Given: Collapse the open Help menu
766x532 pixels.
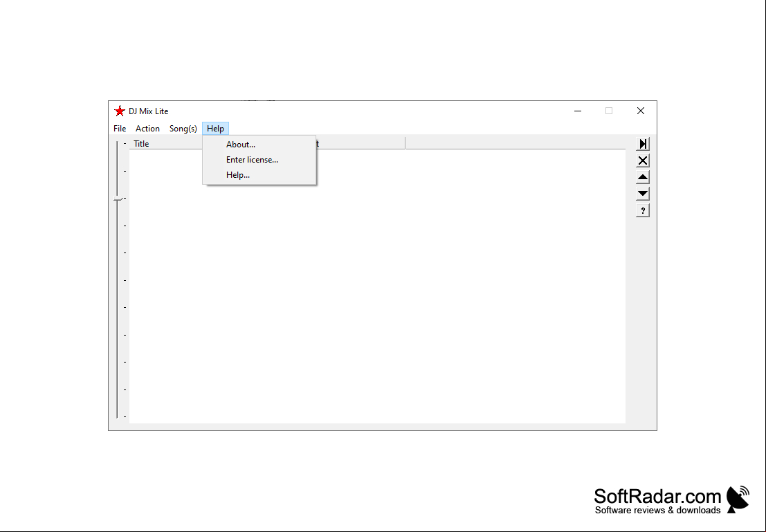Looking at the screenshot, I should pos(215,129).
